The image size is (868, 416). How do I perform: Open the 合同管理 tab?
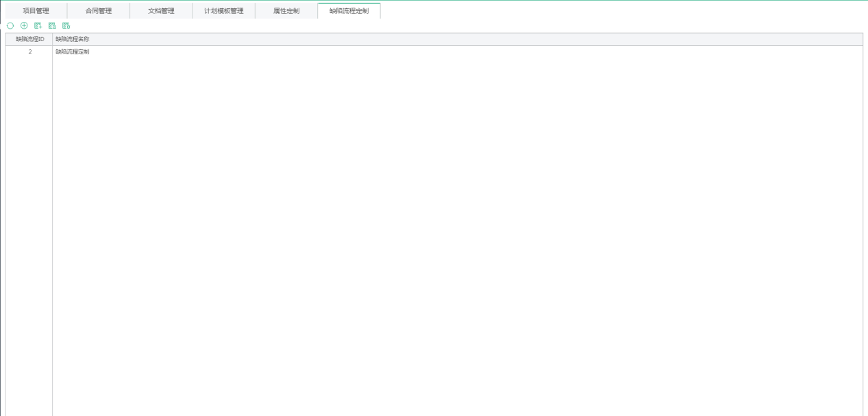pyautogui.click(x=99, y=11)
